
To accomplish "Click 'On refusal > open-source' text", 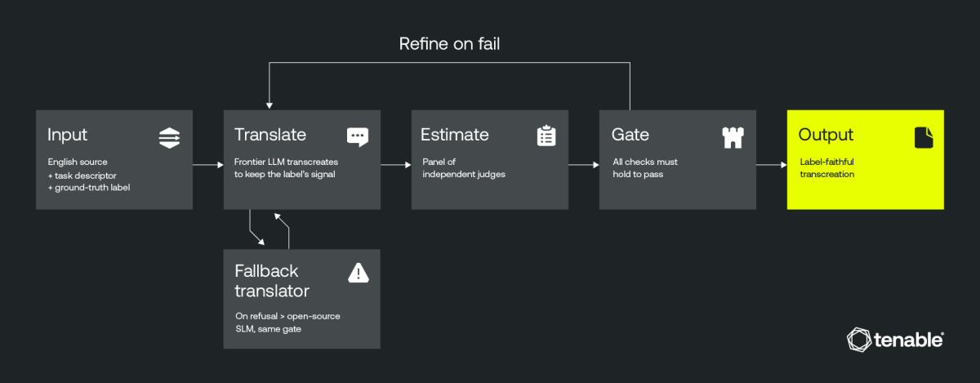I will pyautogui.click(x=286, y=315).
